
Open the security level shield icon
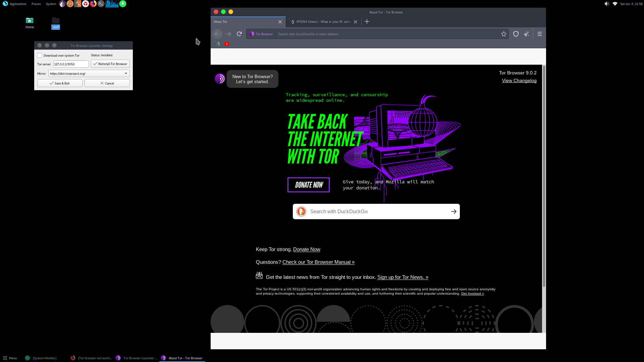(516, 34)
